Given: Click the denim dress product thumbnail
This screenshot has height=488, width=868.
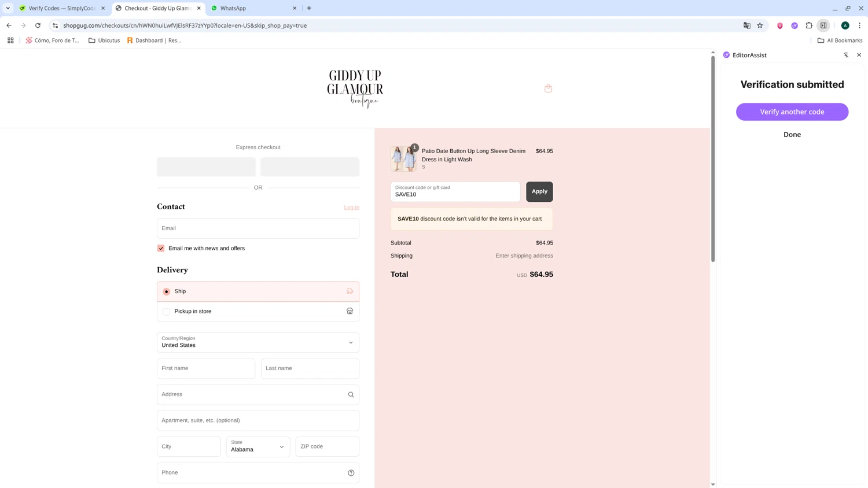Looking at the screenshot, I should [403, 158].
